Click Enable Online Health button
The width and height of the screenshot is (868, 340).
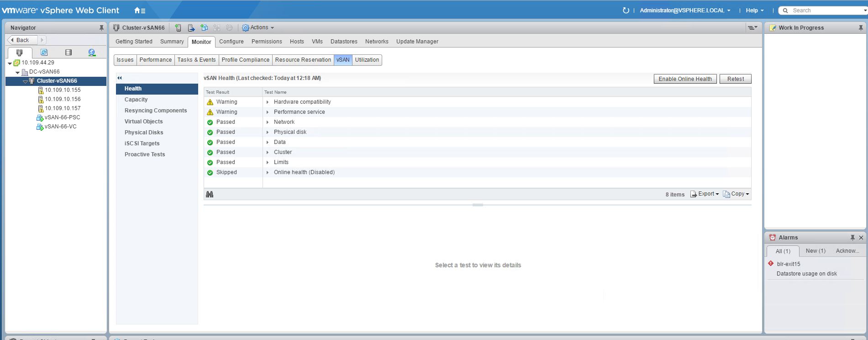pos(685,79)
